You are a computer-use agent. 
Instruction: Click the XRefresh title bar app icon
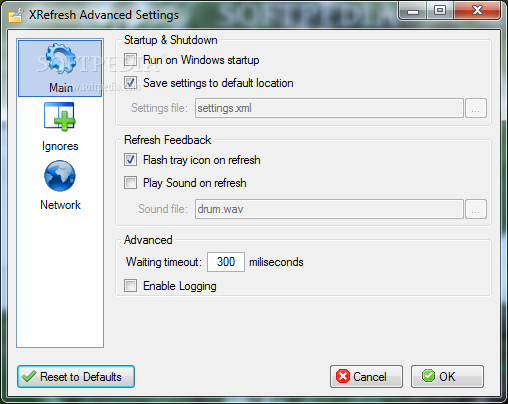pos(16,15)
